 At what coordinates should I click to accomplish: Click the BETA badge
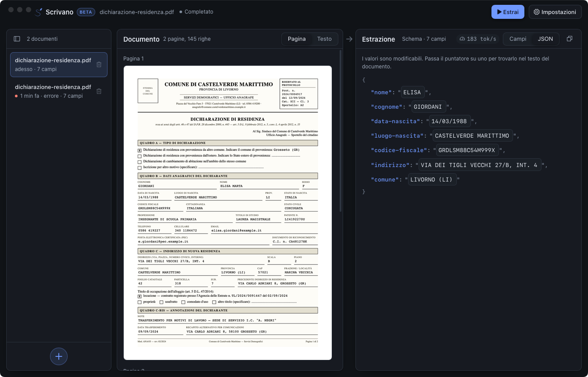pos(86,12)
